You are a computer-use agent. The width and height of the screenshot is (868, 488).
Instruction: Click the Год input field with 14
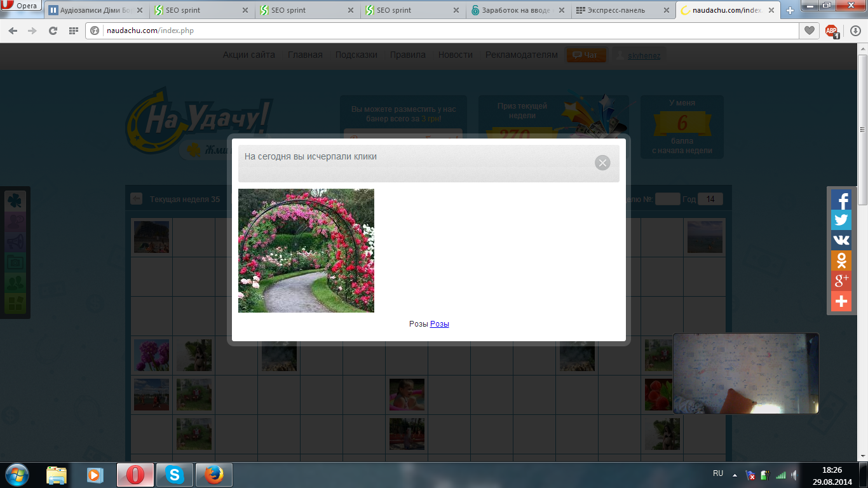(710, 199)
